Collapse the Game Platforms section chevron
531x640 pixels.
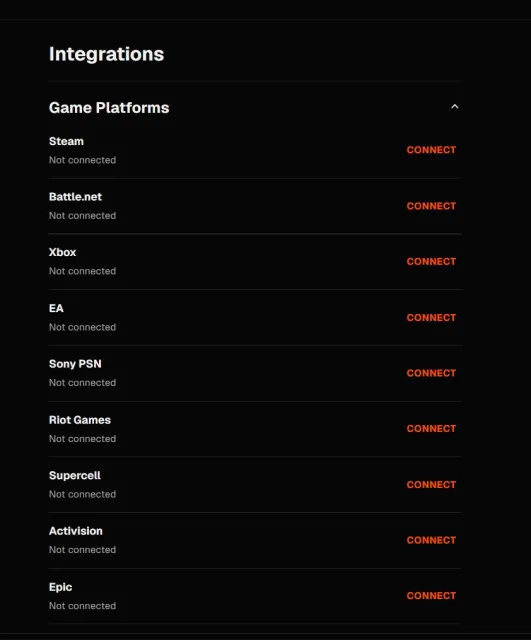point(455,107)
